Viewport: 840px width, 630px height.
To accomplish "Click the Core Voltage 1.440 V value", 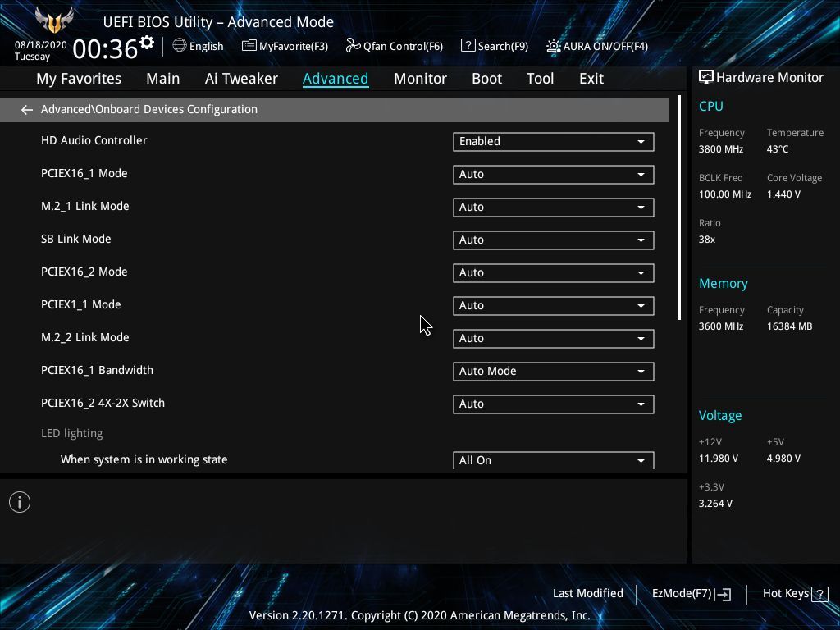I will tap(783, 194).
